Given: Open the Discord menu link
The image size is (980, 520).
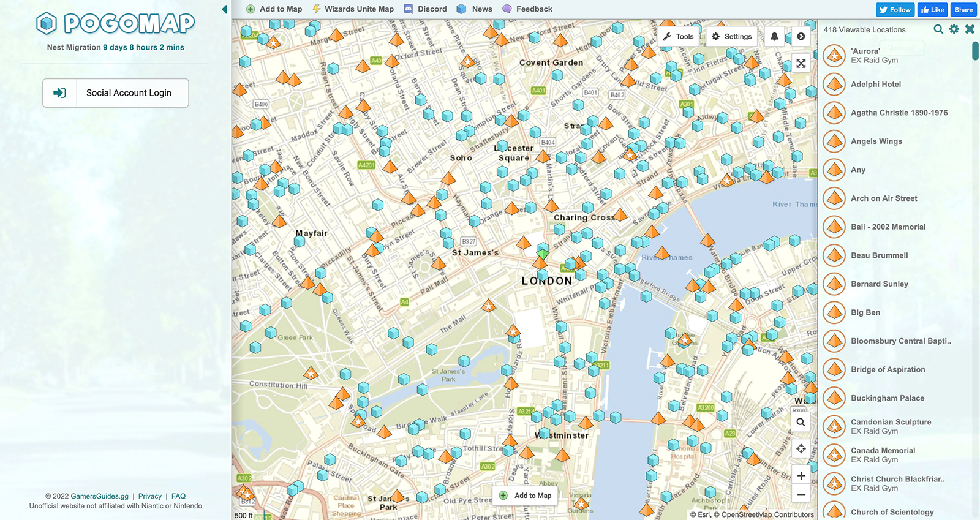Looking at the screenshot, I should coord(426,9).
